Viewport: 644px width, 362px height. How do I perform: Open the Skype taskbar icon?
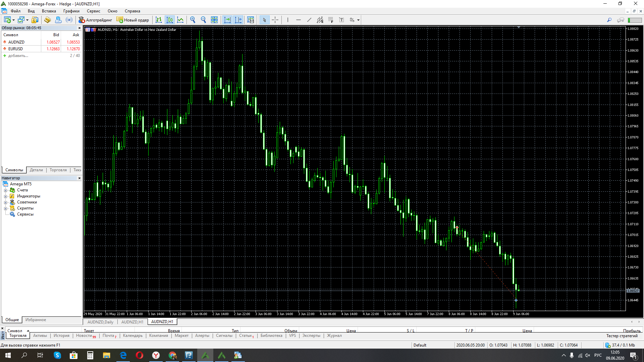click(x=57, y=355)
